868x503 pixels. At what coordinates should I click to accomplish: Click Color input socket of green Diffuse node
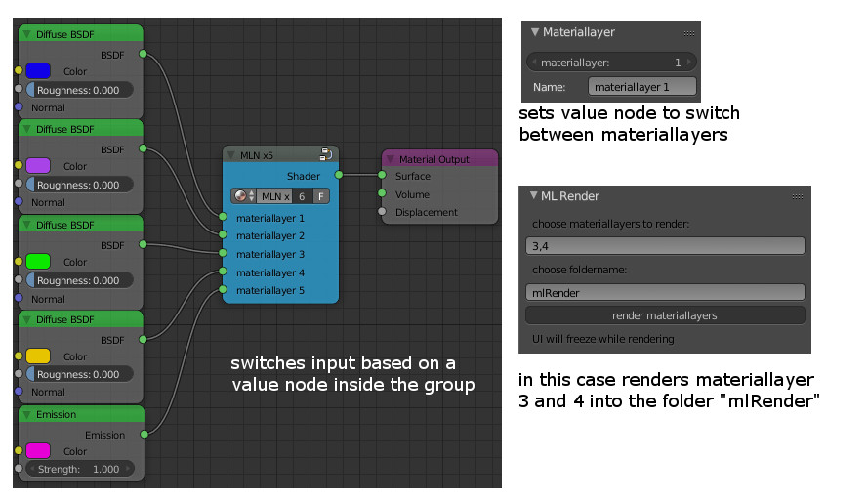19,261
